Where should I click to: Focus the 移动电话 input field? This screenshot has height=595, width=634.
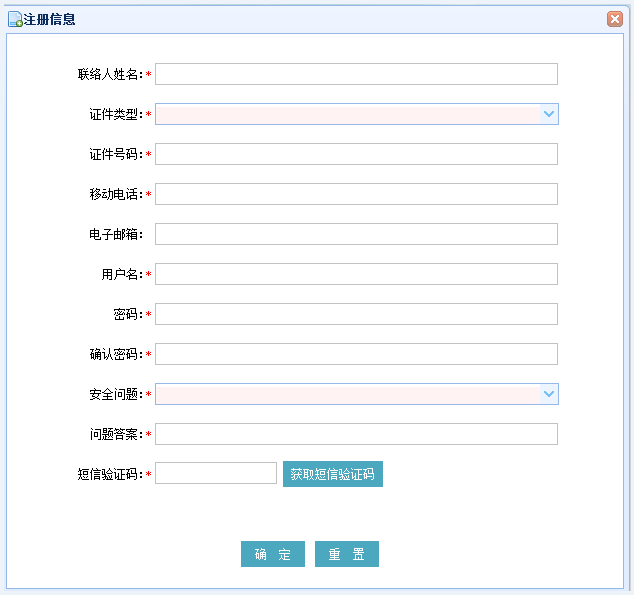point(356,194)
